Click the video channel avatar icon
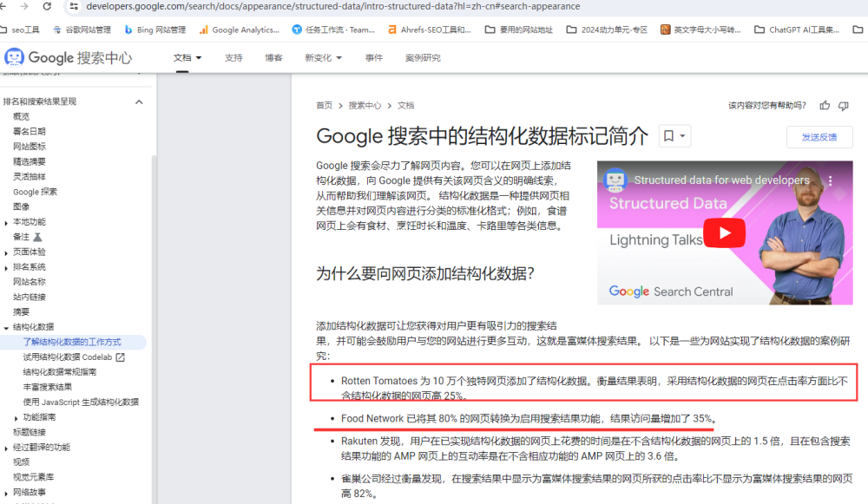Viewport: 868px width, 504px height. [615, 180]
